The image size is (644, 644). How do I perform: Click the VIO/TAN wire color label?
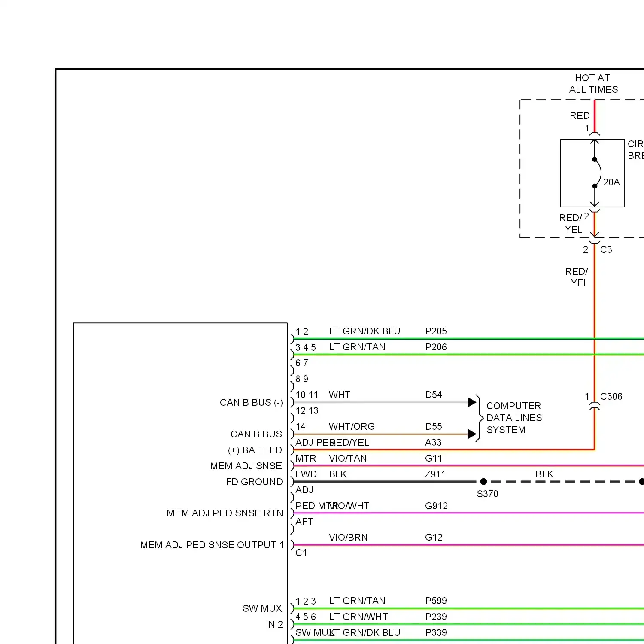348,458
